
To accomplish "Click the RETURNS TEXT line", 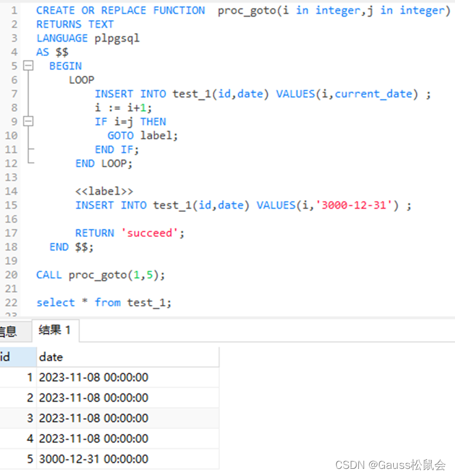I will pos(75,24).
